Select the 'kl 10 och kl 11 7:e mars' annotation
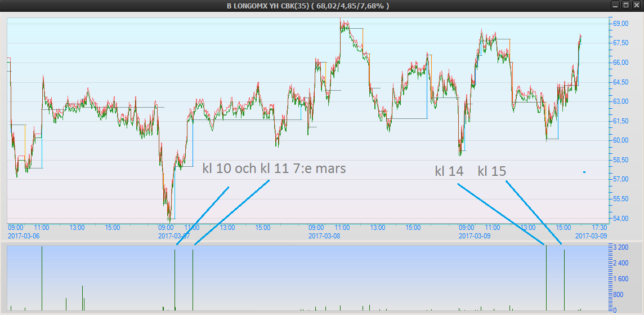The width and height of the screenshot is (644, 315). click(274, 168)
